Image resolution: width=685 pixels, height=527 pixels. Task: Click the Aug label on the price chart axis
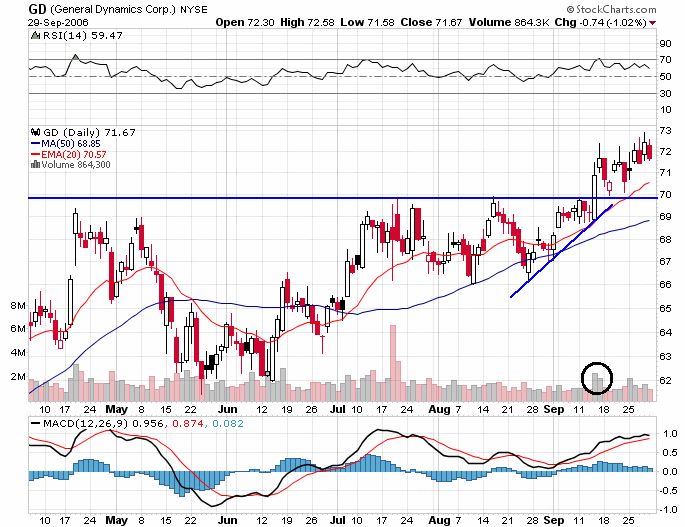(x=439, y=409)
